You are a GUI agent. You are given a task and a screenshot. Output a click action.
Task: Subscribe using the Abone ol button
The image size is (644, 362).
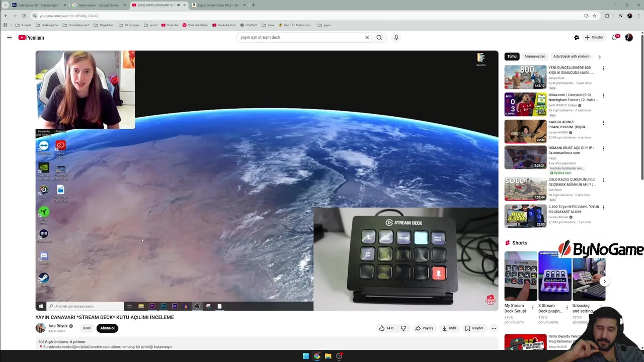point(107,328)
